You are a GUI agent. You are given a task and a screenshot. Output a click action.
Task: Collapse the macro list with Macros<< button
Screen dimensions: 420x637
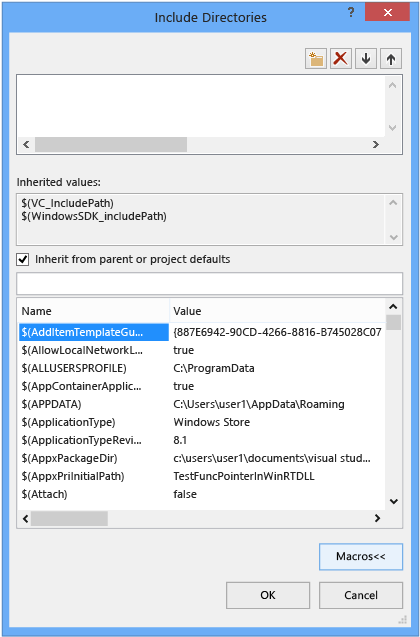click(x=361, y=556)
